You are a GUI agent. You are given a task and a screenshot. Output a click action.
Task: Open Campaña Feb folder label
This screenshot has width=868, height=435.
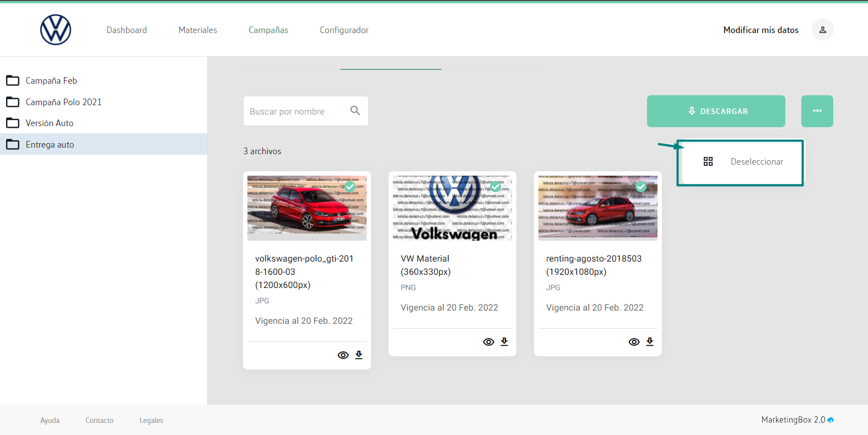click(51, 80)
